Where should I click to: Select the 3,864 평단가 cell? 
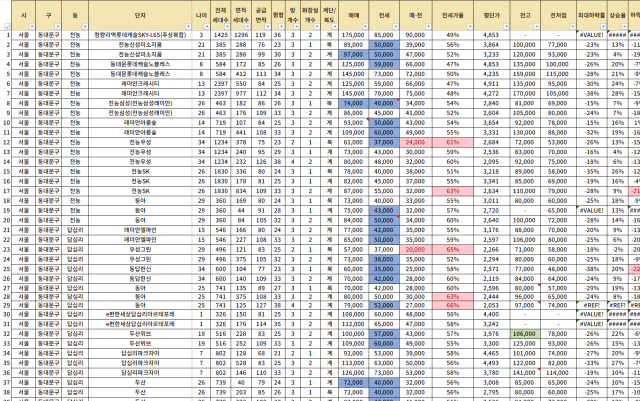(491, 45)
